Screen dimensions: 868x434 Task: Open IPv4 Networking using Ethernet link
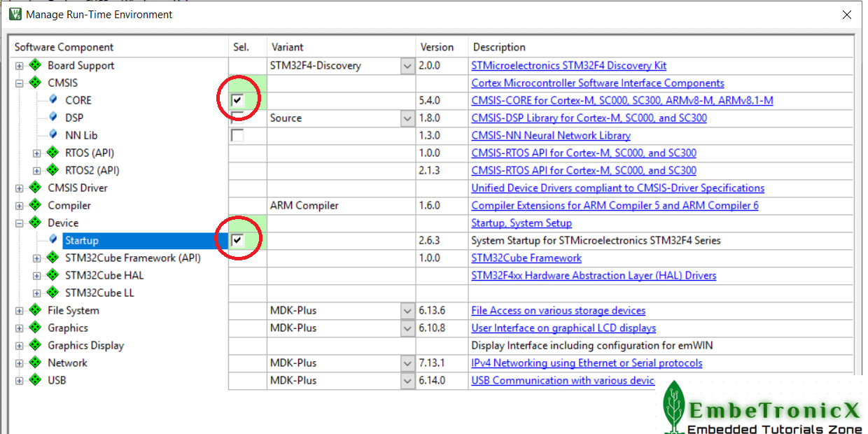click(587, 363)
